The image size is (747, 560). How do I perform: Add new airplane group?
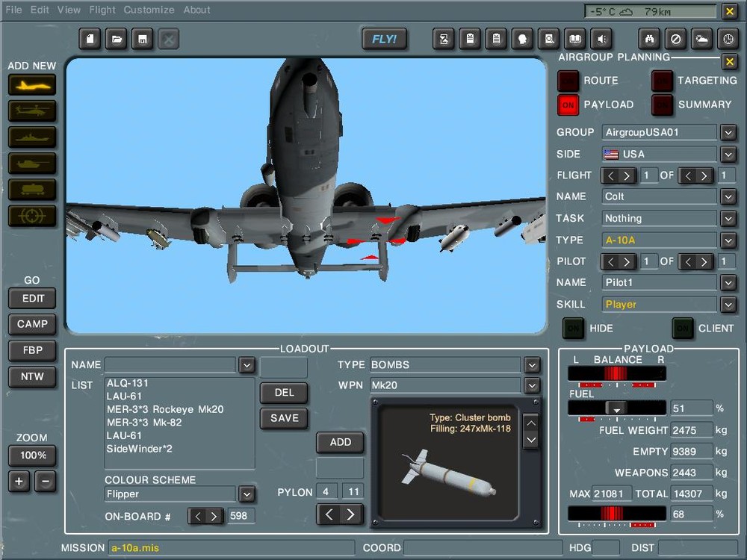32,85
